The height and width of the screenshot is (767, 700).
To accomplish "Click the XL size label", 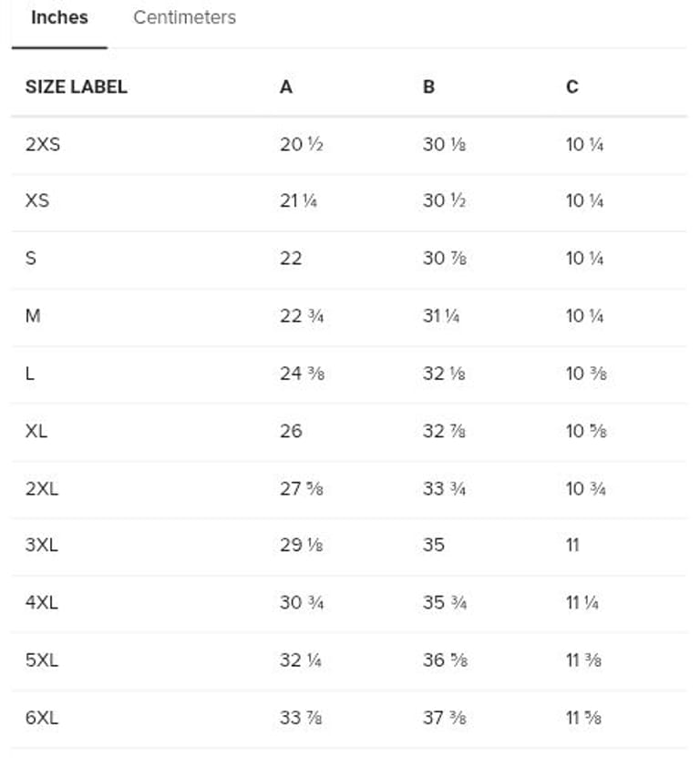I will point(36,431).
